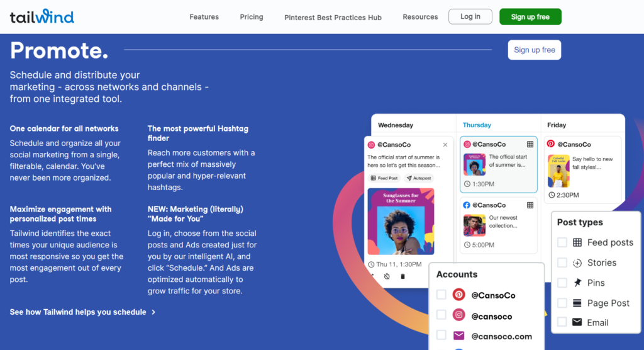Click the thumbnail on the 'Our newest collection' card
The image size is (644, 350).
(474, 225)
